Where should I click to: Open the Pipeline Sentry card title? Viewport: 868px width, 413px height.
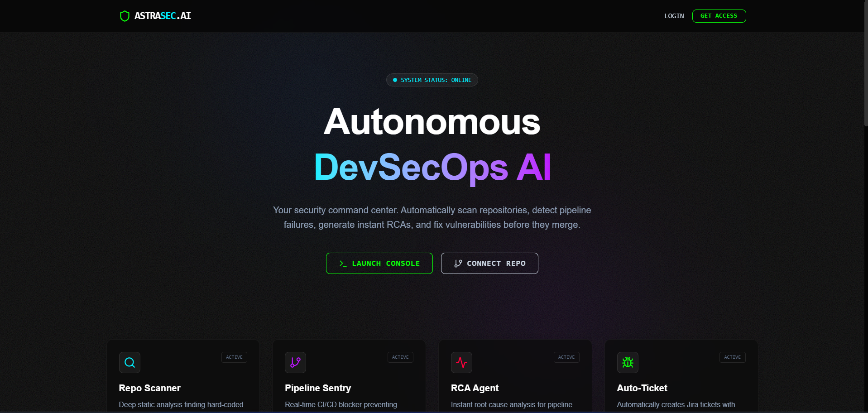coord(318,388)
